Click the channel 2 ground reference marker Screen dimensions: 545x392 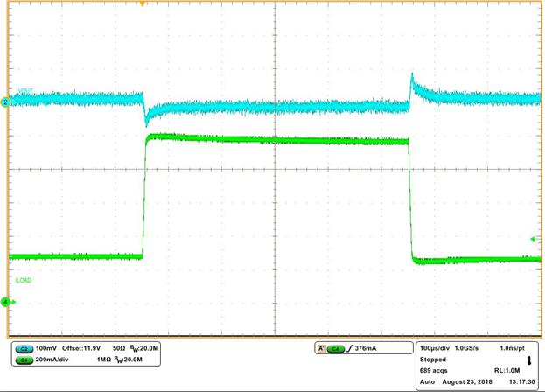coord(5,102)
